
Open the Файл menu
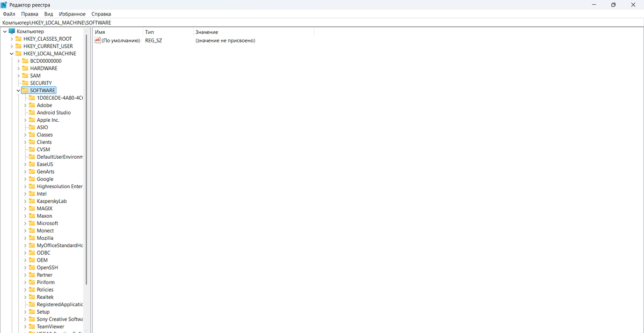(9, 14)
